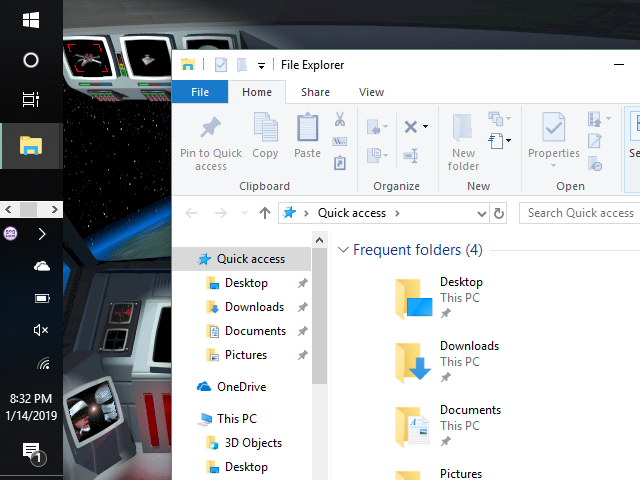Click the Up directory arrow
640x480 pixels.
(x=265, y=213)
